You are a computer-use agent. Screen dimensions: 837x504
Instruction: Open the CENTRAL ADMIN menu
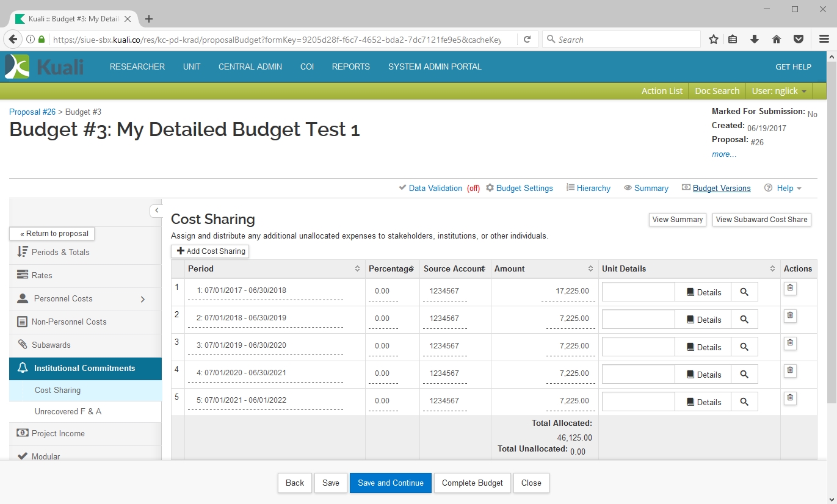click(x=250, y=67)
